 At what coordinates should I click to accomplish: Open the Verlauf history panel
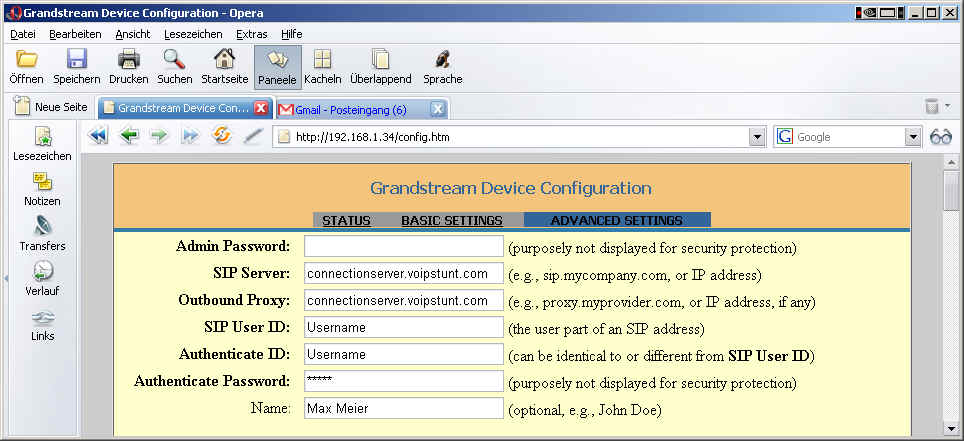pos(42,279)
